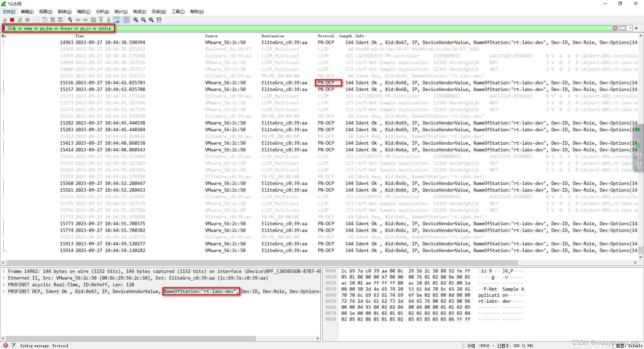Zoom out the main window text

[x=144, y=20]
